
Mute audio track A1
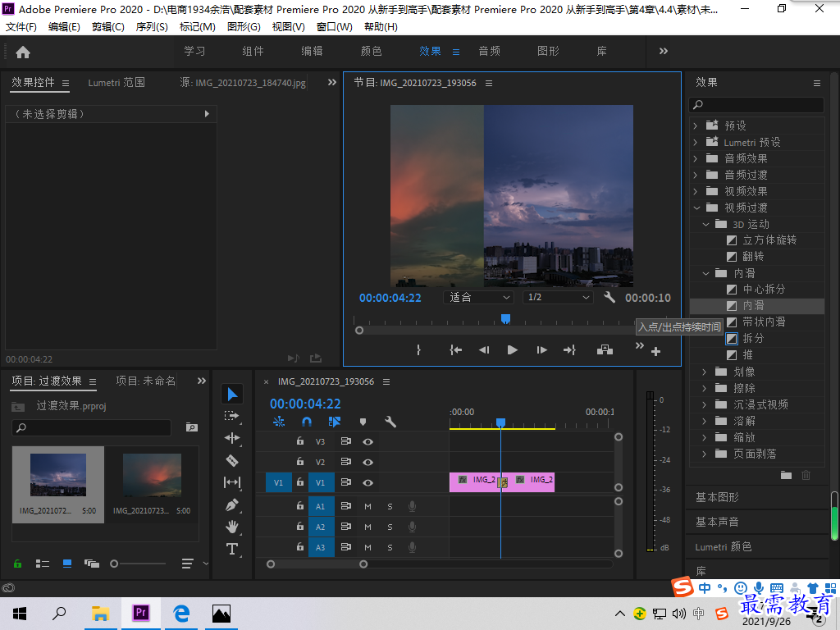368,507
